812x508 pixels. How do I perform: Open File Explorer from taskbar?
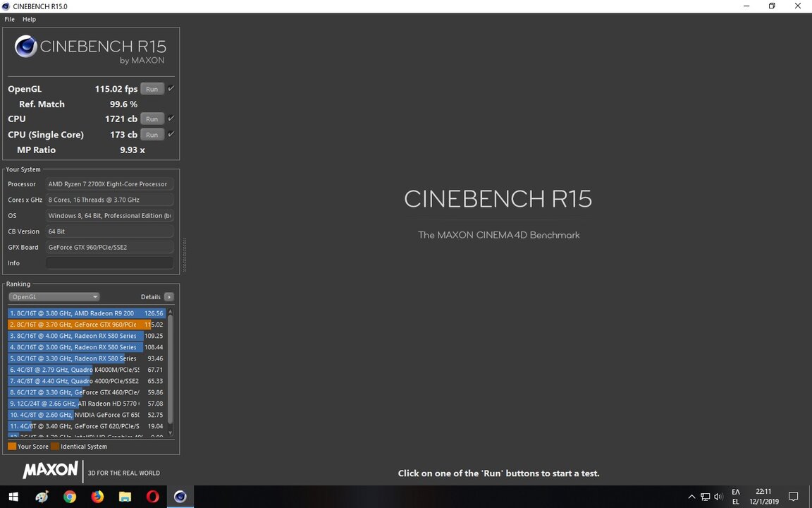tap(125, 497)
